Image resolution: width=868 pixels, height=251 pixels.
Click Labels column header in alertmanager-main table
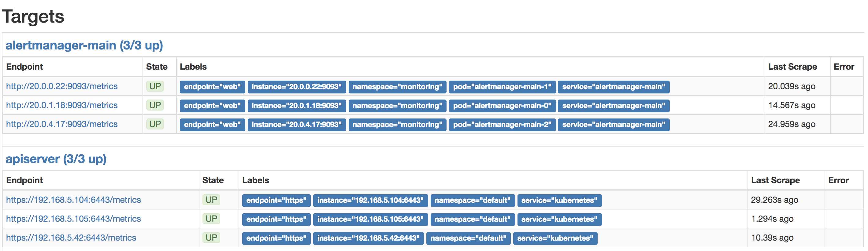[x=193, y=67]
